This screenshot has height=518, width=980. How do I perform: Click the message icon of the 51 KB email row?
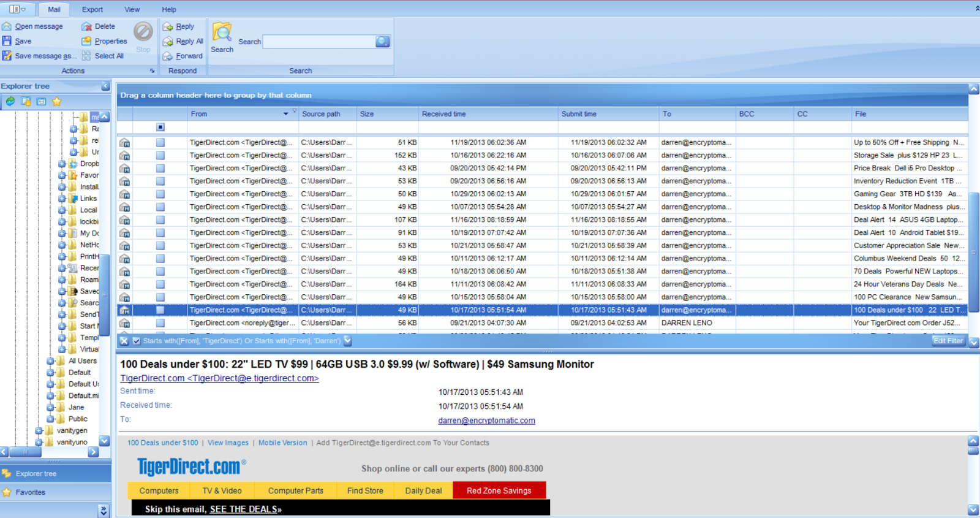(124, 143)
